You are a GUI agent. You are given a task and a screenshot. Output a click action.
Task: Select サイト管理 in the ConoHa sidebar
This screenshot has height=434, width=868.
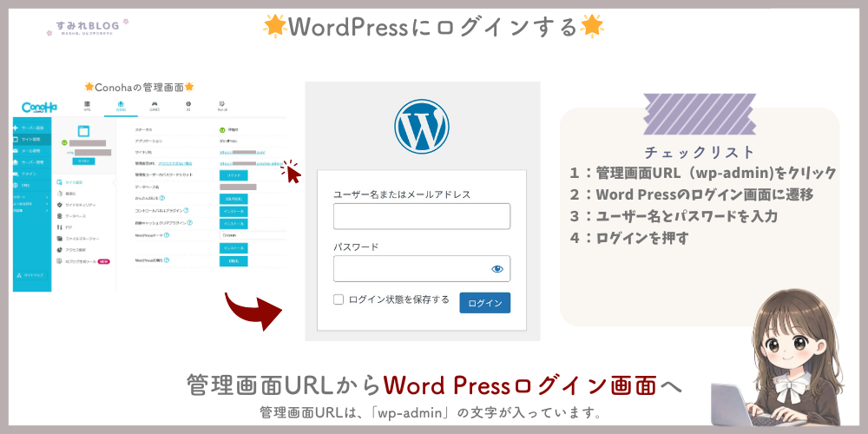tap(32, 140)
